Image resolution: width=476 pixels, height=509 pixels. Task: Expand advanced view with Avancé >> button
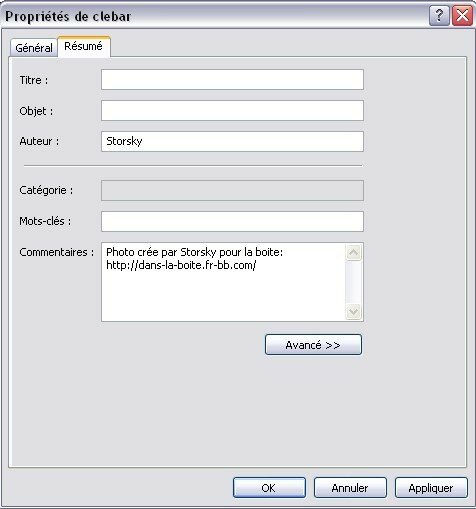coord(313,345)
